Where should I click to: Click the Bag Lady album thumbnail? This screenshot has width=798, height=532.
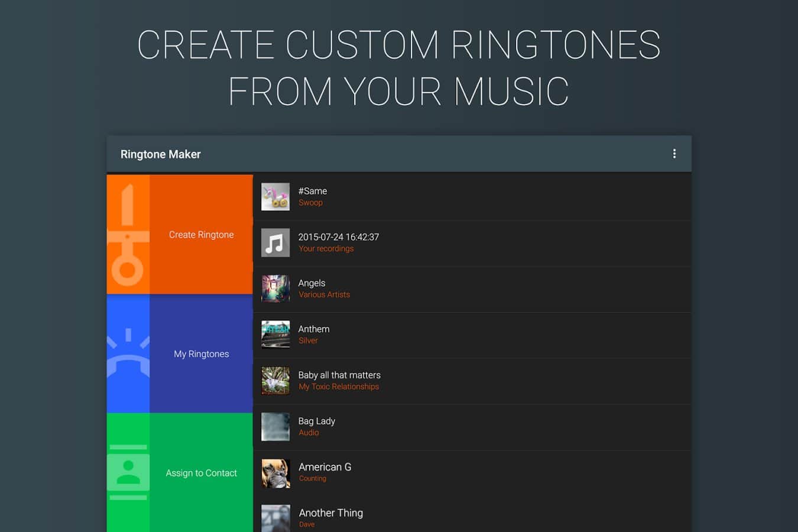point(275,427)
